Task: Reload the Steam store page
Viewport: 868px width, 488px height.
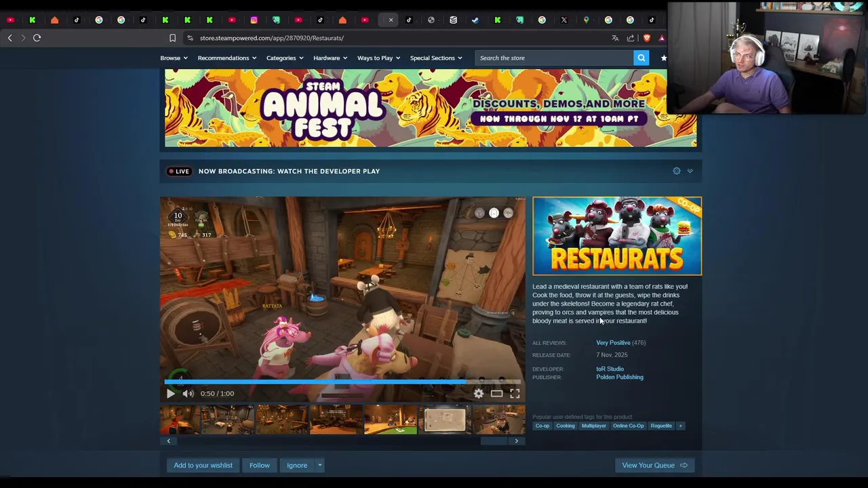Action: [x=37, y=38]
